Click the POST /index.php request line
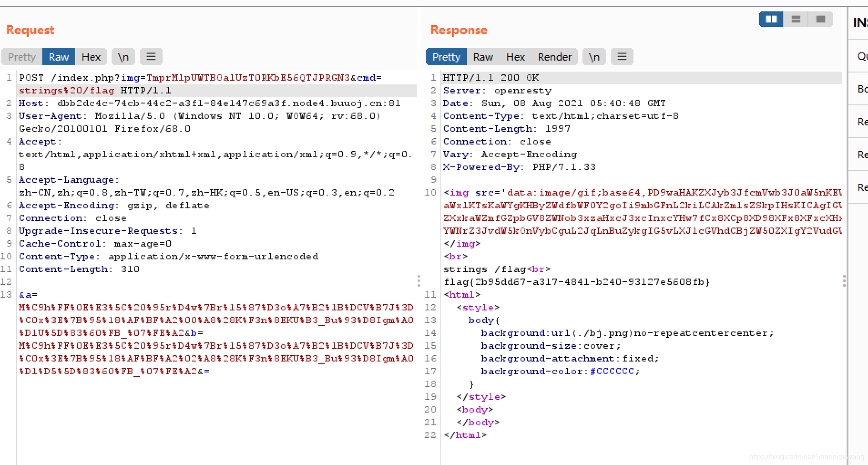The width and height of the screenshot is (868, 465). click(200, 78)
